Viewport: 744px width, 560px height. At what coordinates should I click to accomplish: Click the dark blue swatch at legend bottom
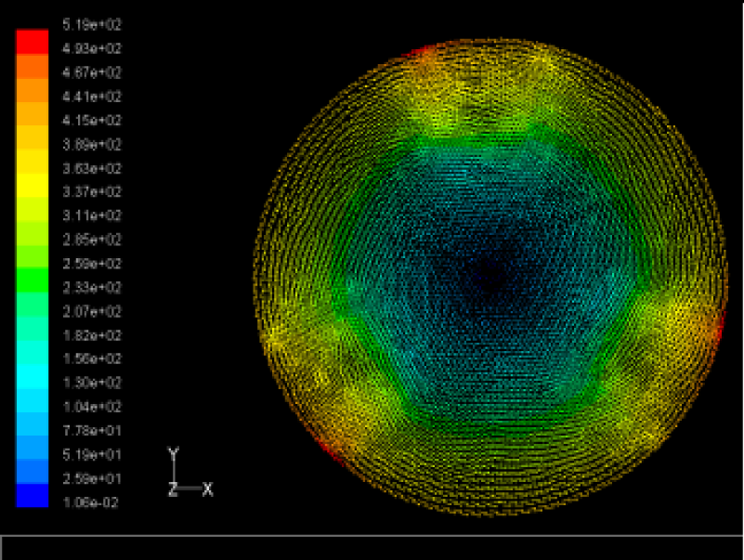pyautogui.click(x=31, y=496)
